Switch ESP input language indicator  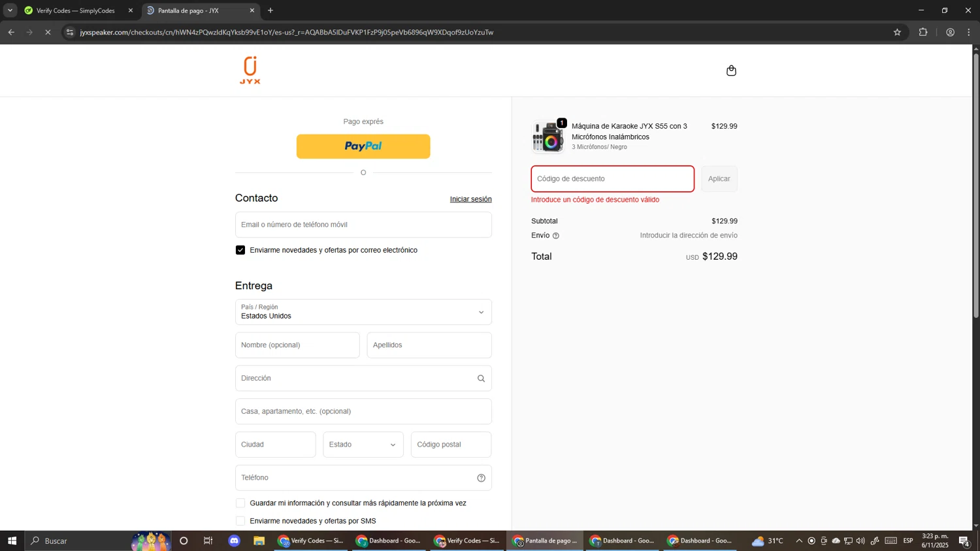[908, 541]
